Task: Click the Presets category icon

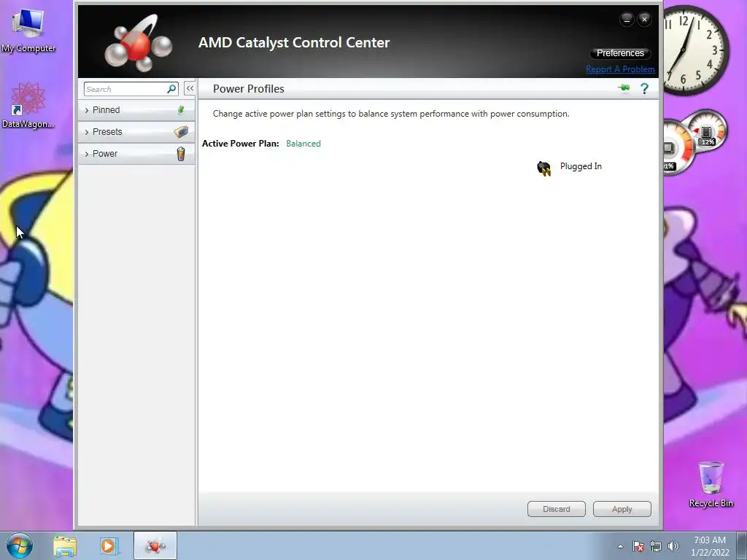Action: pyautogui.click(x=181, y=132)
